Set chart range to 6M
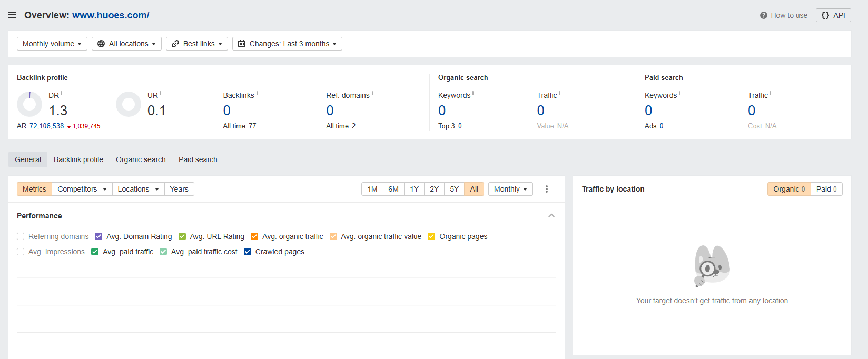Screen dimensions: 868x359 tap(393, 189)
